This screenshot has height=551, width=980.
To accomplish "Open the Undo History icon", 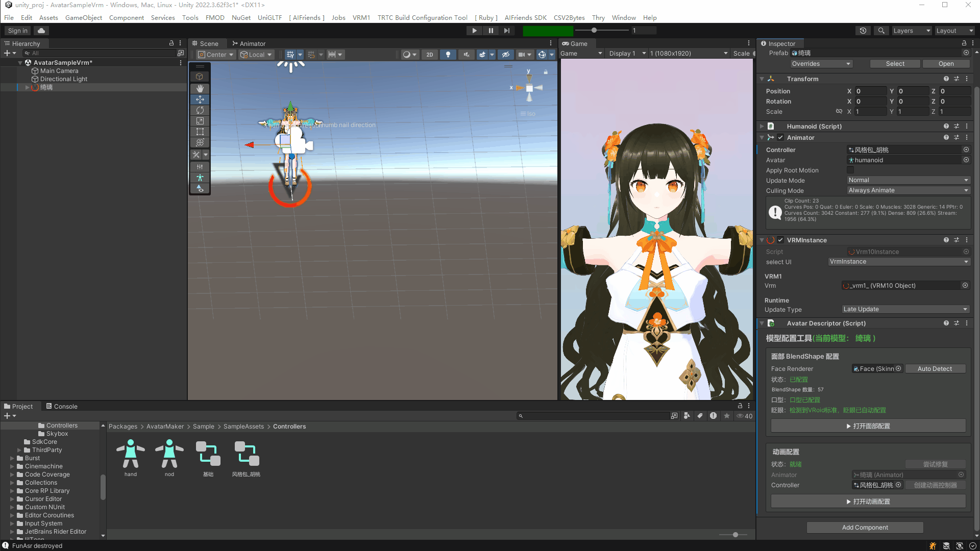I will click(x=863, y=31).
